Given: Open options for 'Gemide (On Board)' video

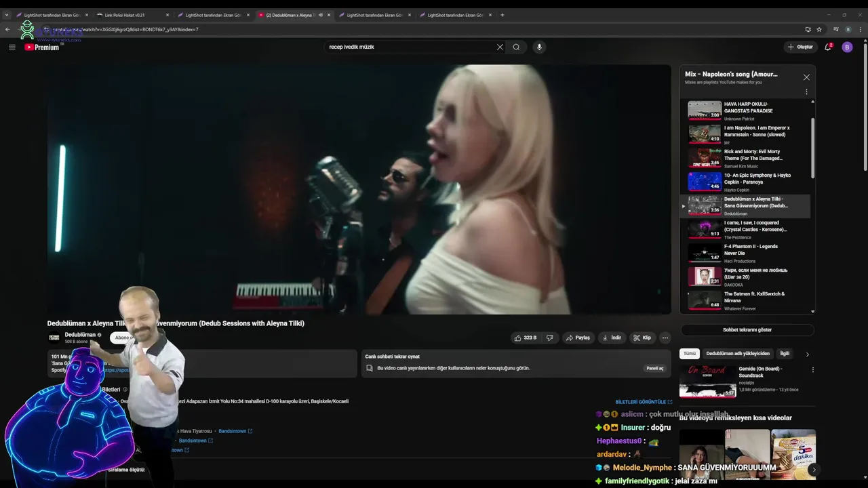Looking at the screenshot, I should point(812,370).
